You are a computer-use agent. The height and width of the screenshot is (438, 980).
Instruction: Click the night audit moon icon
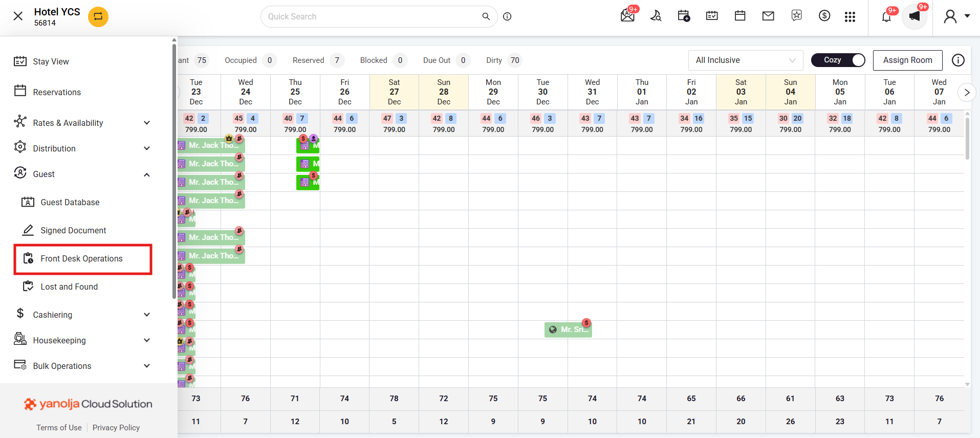coord(656,16)
